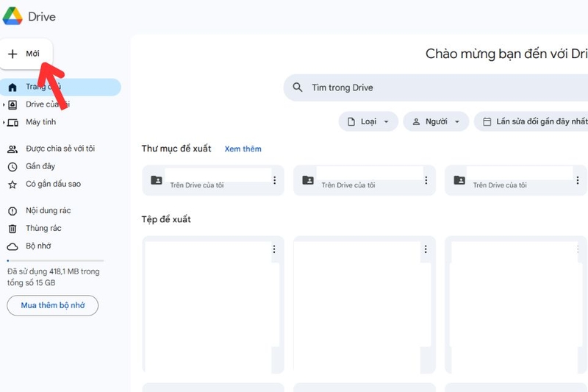Click the Mua thêm bộ nhớ button
Screen dimensions: 588x392
click(x=52, y=305)
